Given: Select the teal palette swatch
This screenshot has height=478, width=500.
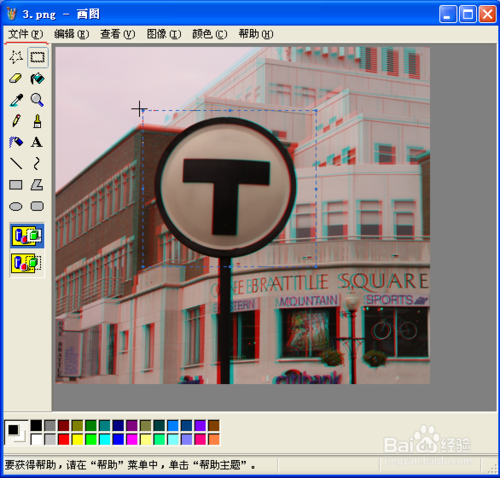Looking at the screenshot, I should tap(105, 426).
